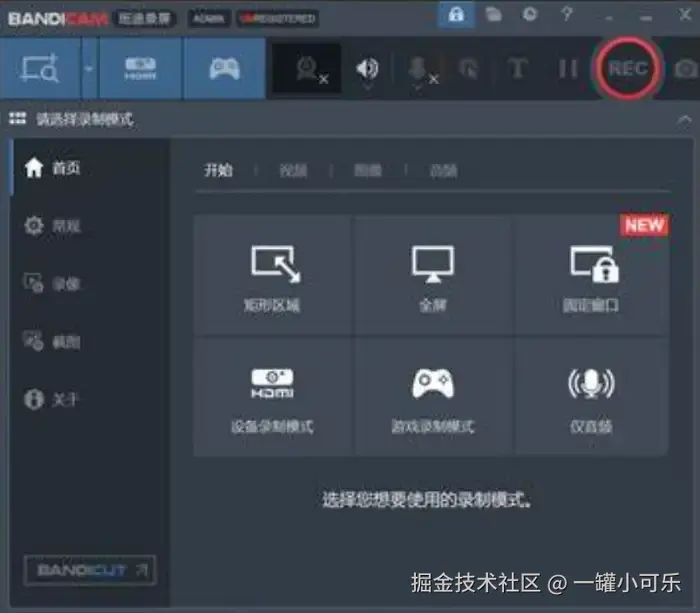Select HDMI device recording mode in toolbar
The height and width of the screenshot is (613, 700).
point(140,68)
